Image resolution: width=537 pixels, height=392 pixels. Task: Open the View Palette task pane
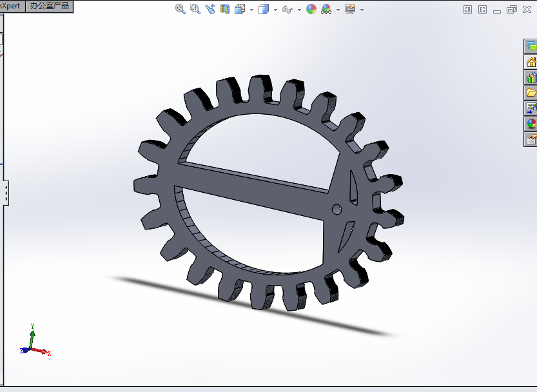click(531, 108)
